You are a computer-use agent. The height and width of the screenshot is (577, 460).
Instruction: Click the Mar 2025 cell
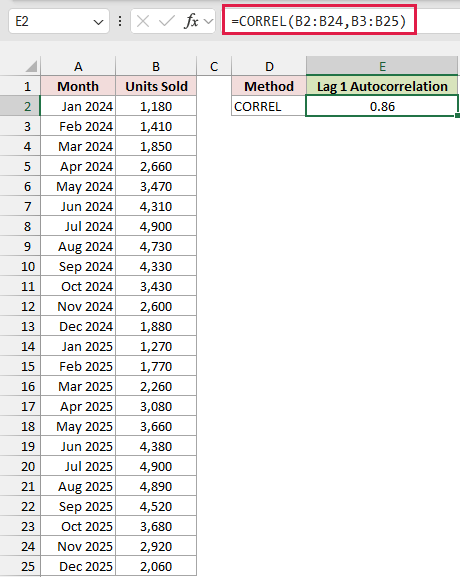(x=78, y=386)
